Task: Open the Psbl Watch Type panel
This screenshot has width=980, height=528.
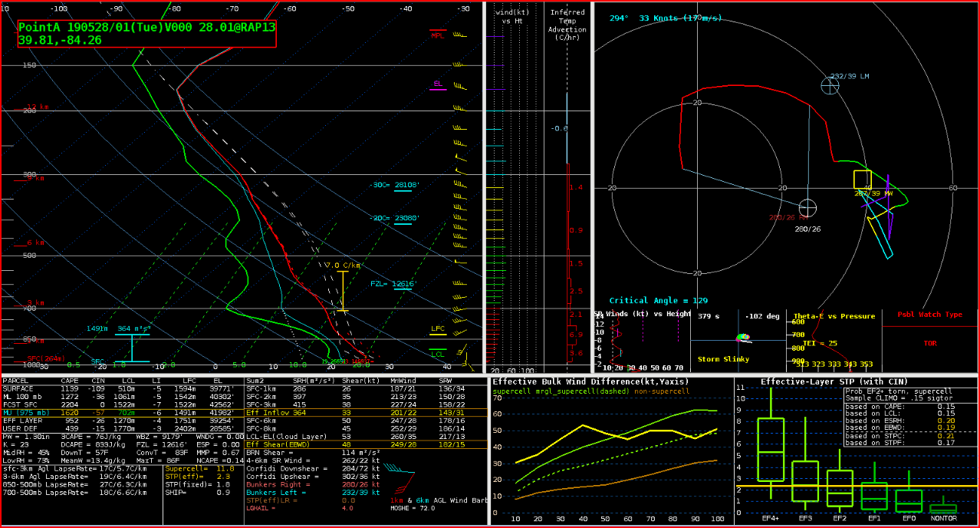Action: [x=929, y=342]
